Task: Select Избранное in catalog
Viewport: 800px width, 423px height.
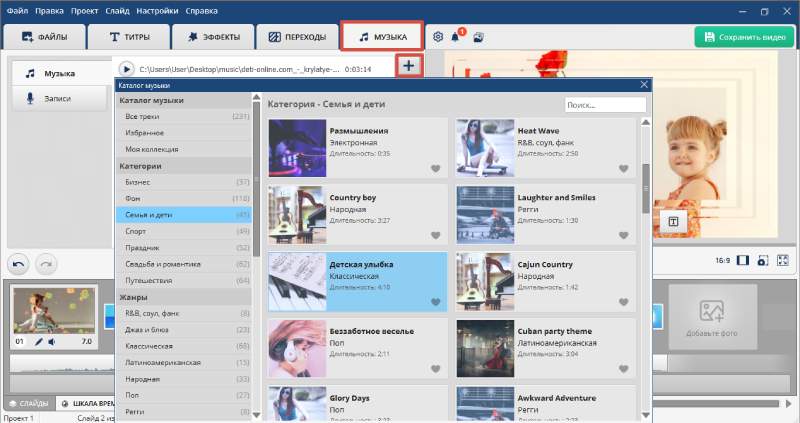Action: tap(184, 133)
